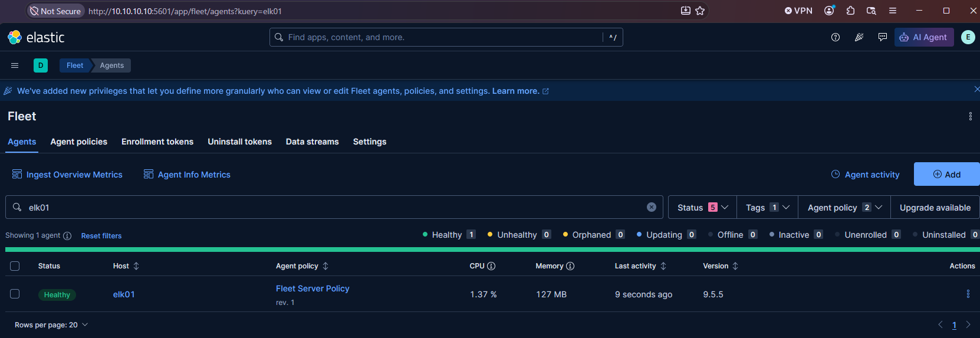Viewport: 980px width, 338px height.
Task: Select all agents header checkbox
Action: coord(15,266)
